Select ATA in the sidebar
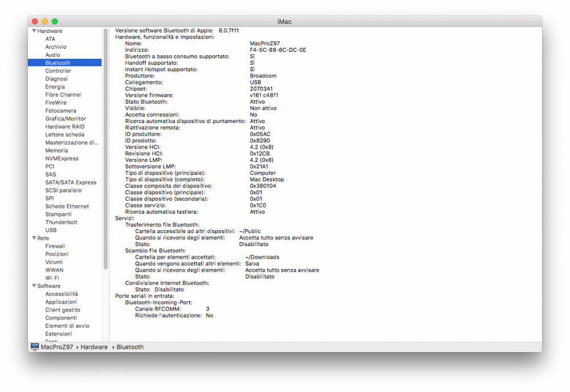The height and width of the screenshot is (392, 570). [50, 39]
